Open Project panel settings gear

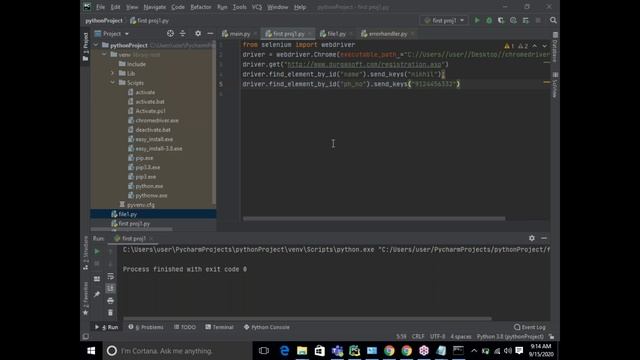tap(198, 33)
